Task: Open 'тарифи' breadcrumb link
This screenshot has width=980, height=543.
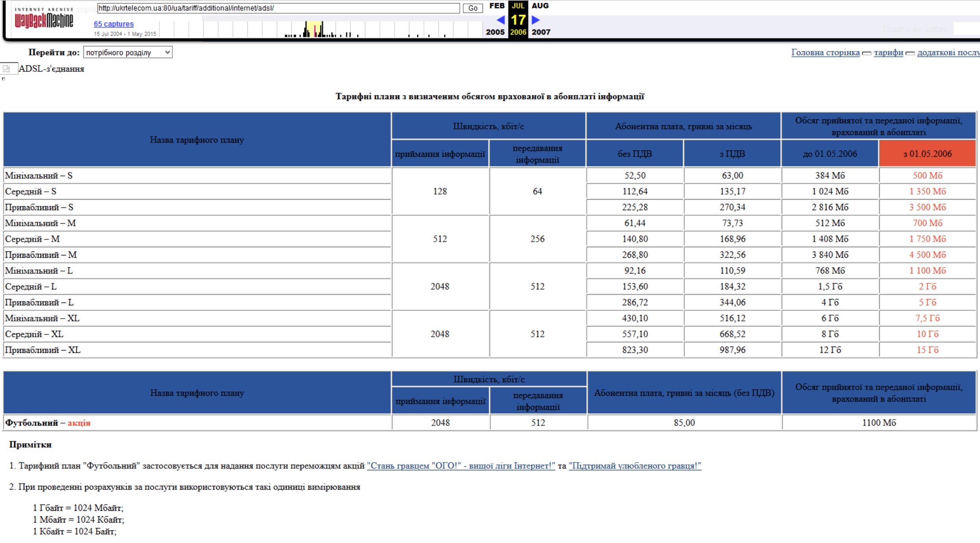Action: coord(888,52)
